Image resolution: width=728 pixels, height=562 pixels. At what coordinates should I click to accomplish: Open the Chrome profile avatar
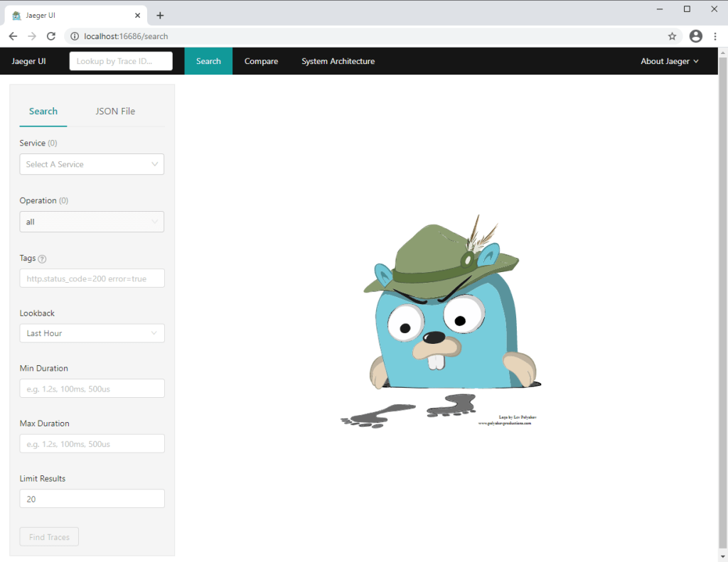(695, 36)
